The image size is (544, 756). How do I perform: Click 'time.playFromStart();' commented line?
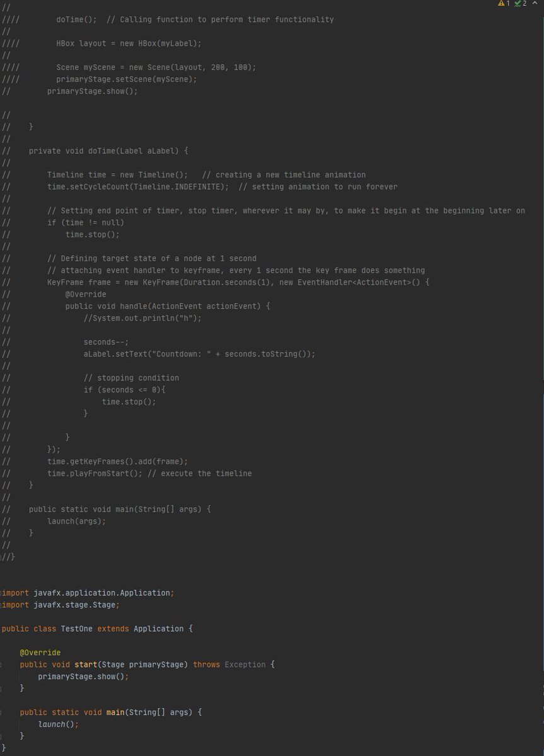[95, 474]
